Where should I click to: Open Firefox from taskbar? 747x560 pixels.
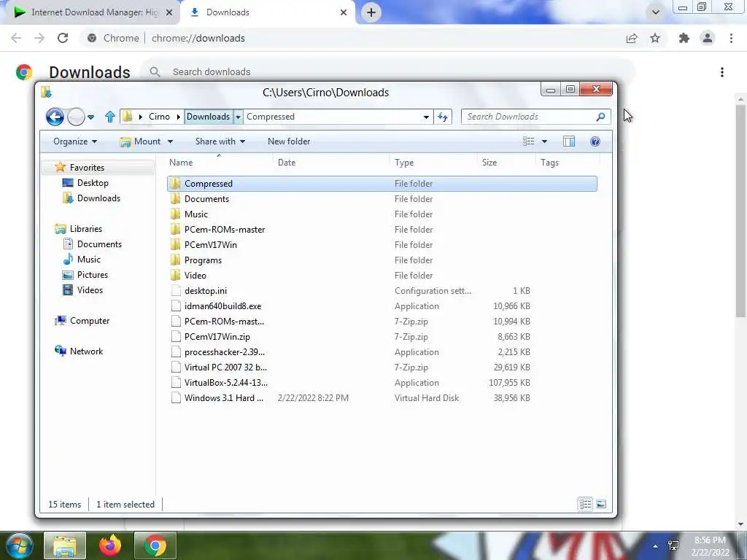(110, 545)
